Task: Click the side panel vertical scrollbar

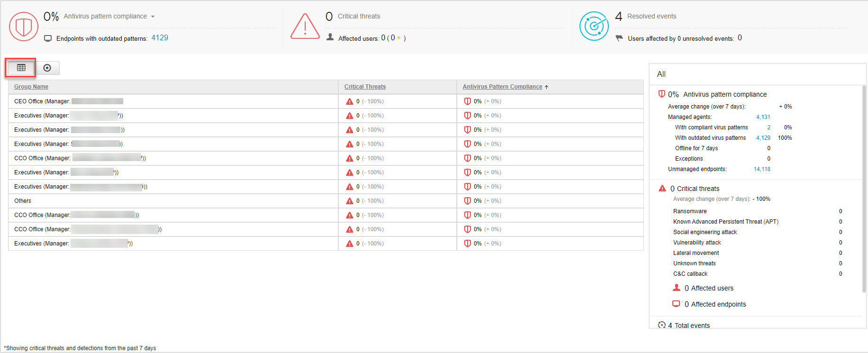Action: pos(864,190)
